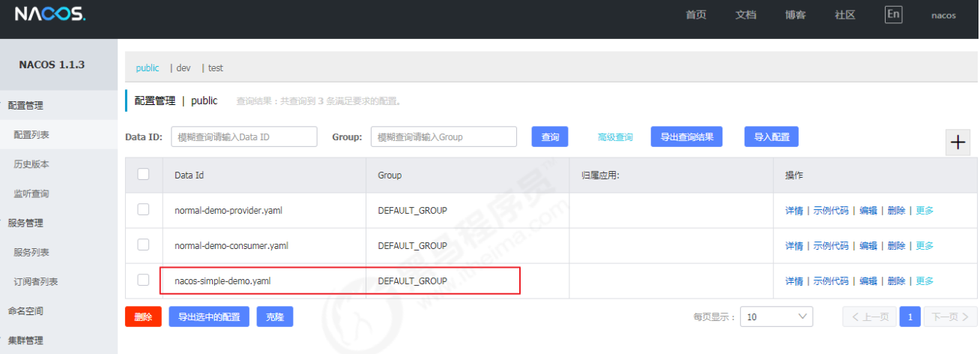This screenshot has height=354, width=980.
Task: Click DEFAULT_GROUP in nacos-simple-demo.yaml row
Action: (412, 281)
